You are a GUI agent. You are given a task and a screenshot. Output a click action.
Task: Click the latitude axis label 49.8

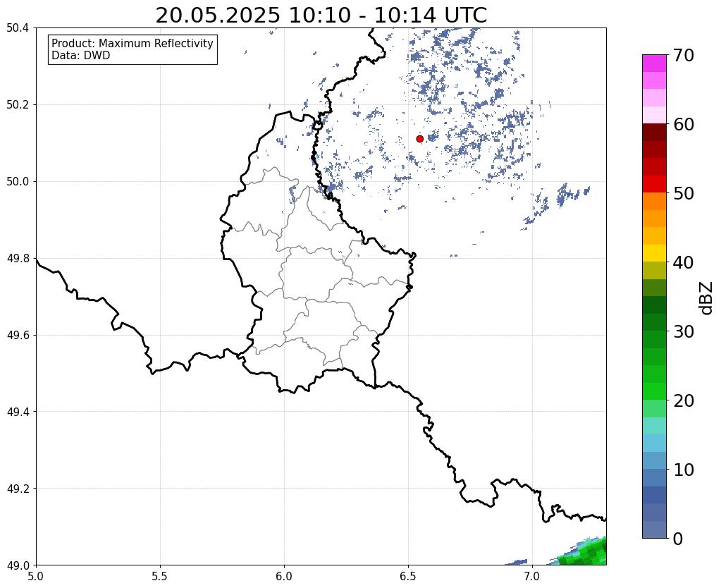click(x=18, y=259)
